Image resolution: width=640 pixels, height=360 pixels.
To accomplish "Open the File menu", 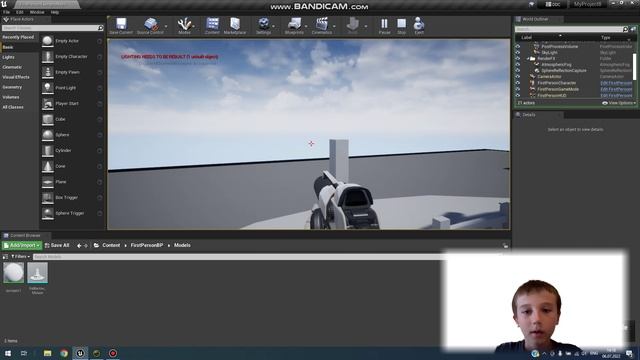I will 7,12.
